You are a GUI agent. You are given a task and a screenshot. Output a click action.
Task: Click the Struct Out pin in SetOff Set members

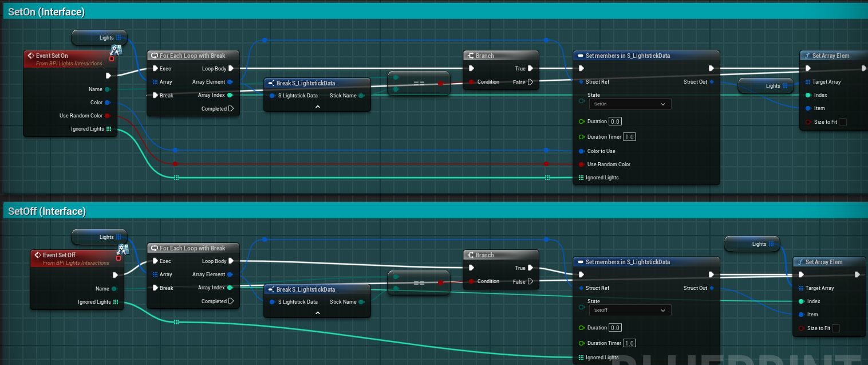click(x=712, y=288)
